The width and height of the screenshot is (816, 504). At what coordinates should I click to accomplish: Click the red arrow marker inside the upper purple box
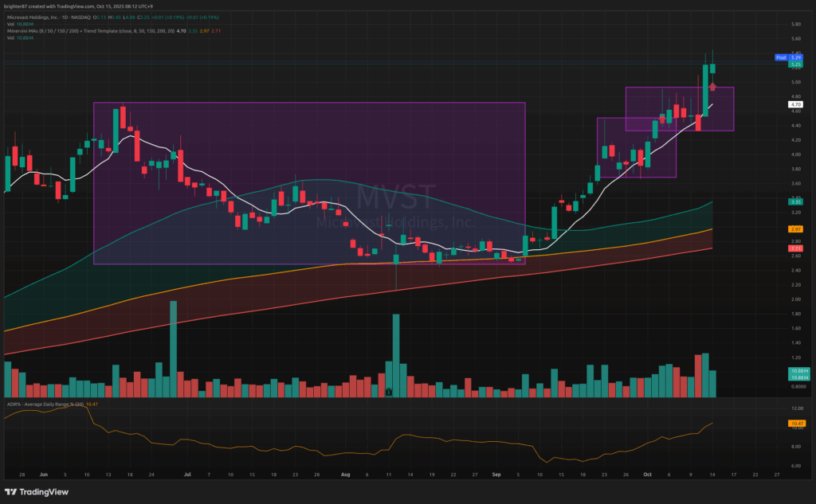tap(713, 86)
